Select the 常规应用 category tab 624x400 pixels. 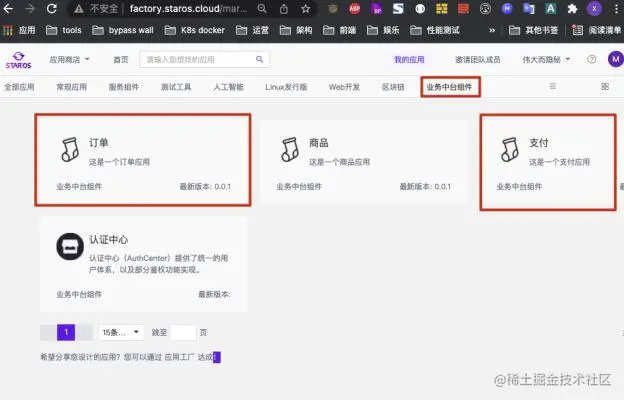click(x=72, y=87)
